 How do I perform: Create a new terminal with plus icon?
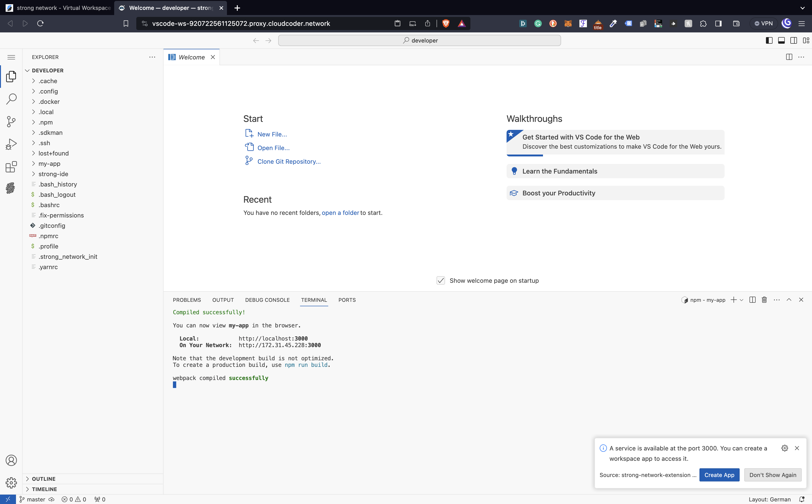click(x=733, y=300)
